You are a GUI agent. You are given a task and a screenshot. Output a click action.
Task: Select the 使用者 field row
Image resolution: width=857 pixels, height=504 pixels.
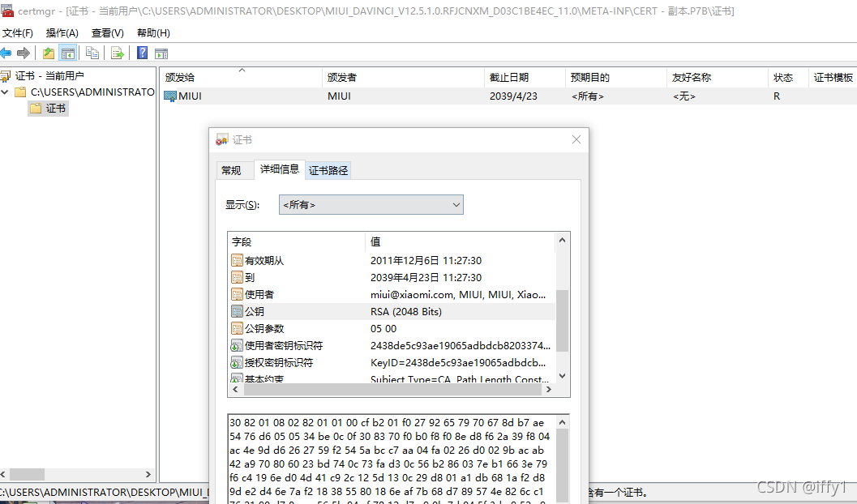(392, 294)
